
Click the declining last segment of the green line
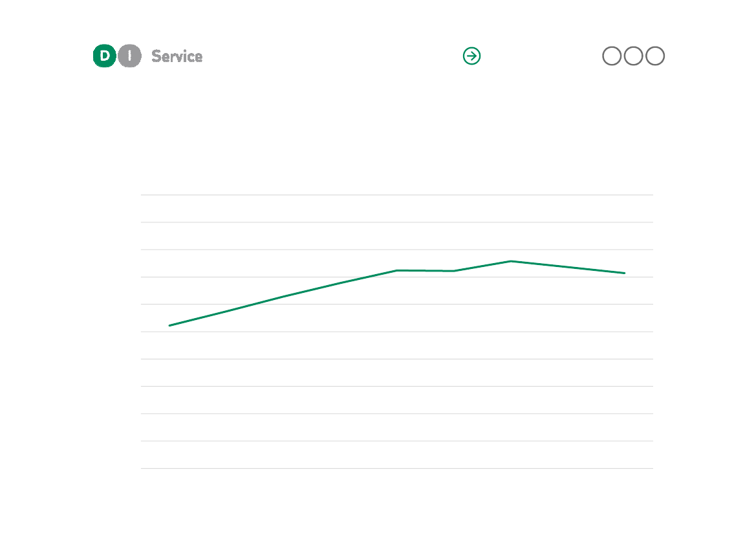(567, 267)
